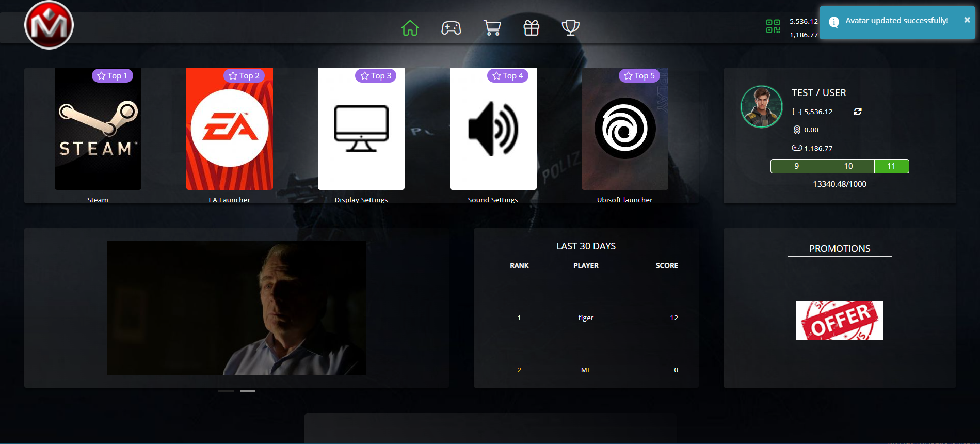Screen dimensions: 980x444
Task: Select level 11 in the progress bar
Action: tap(891, 166)
